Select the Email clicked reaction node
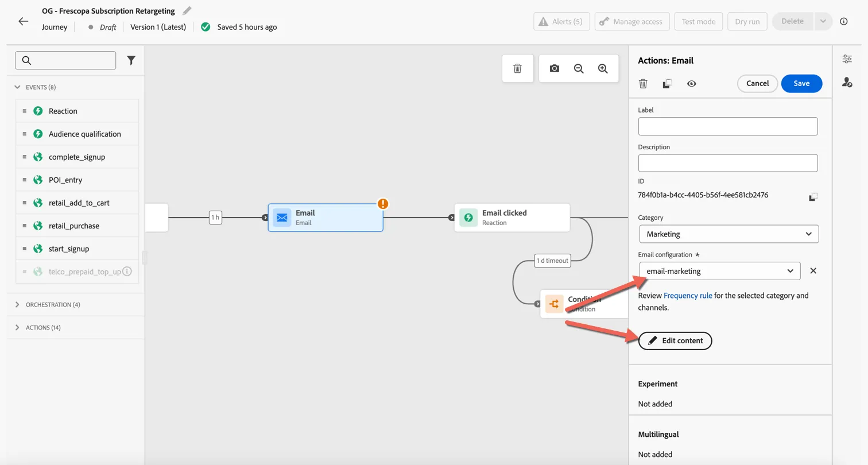 click(512, 218)
